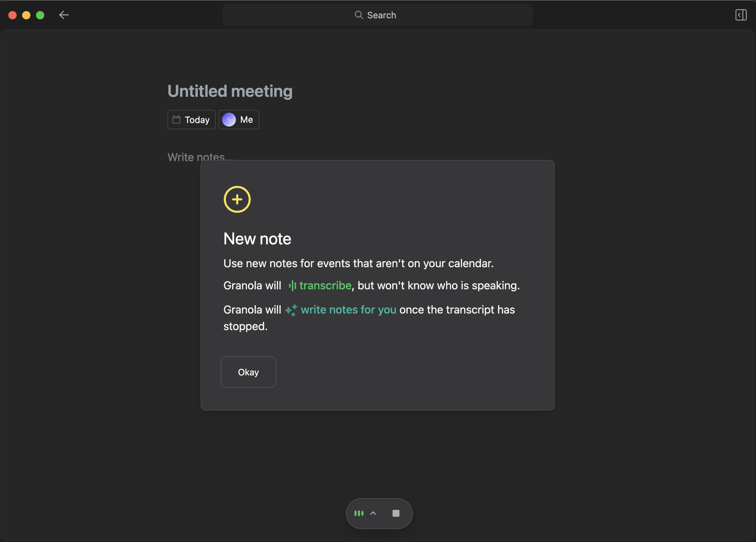The width and height of the screenshot is (756, 542).
Task: Click the back arrow icon
Action: (x=64, y=15)
